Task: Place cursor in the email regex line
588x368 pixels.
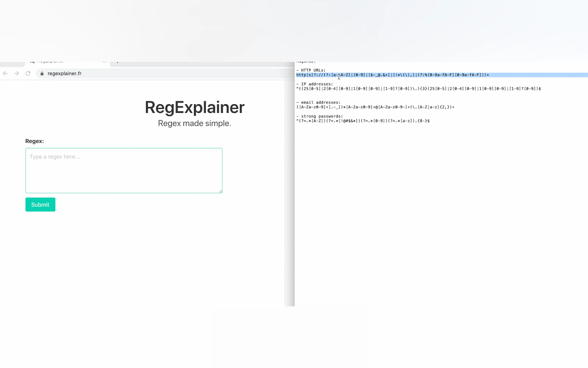Action: 375,107
